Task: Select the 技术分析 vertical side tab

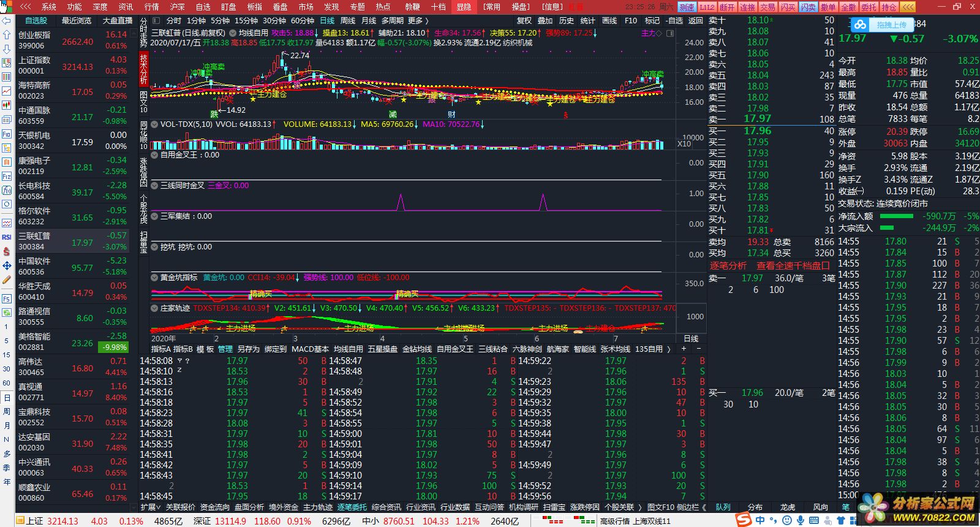Action: [x=144, y=68]
